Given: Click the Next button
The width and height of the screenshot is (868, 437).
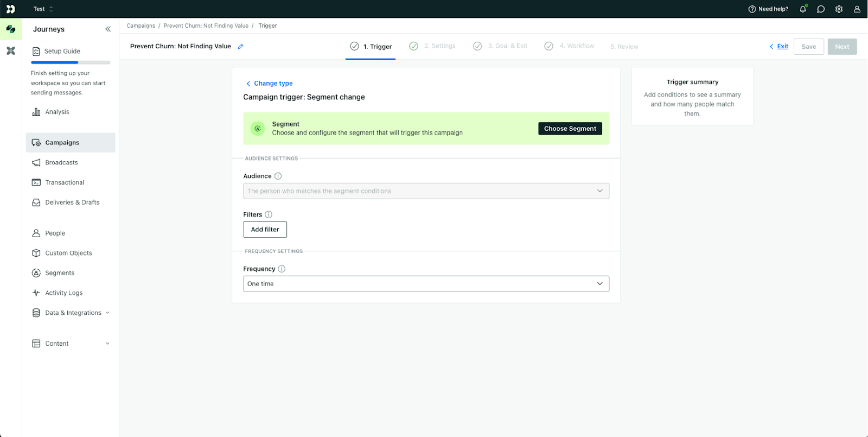Looking at the screenshot, I should [x=843, y=47].
